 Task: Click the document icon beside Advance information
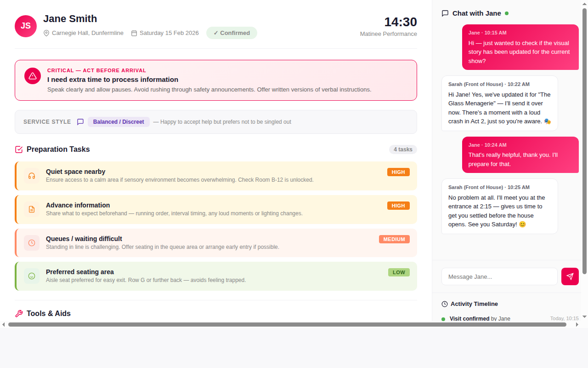[31, 209]
